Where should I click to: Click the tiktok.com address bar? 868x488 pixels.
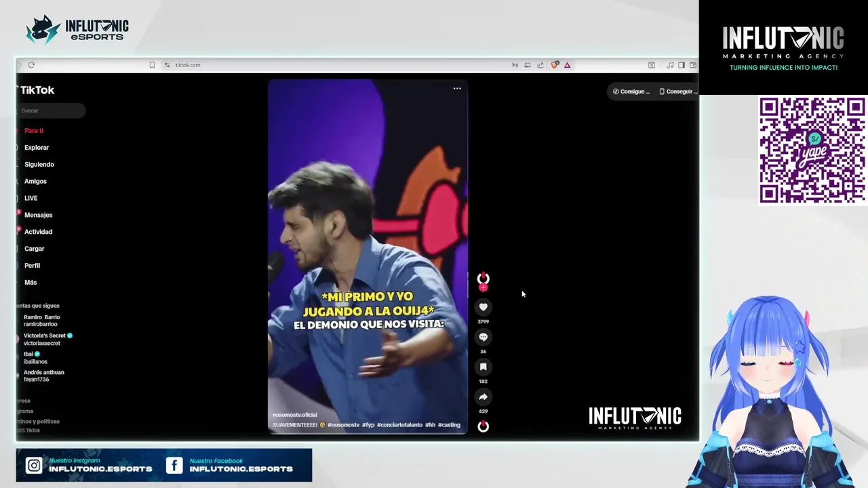coord(188,65)
